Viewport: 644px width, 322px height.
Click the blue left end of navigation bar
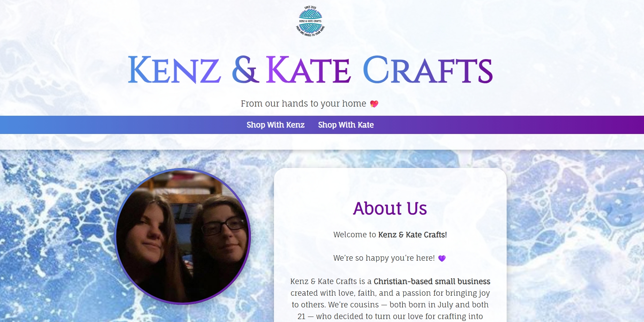point(15,125)
